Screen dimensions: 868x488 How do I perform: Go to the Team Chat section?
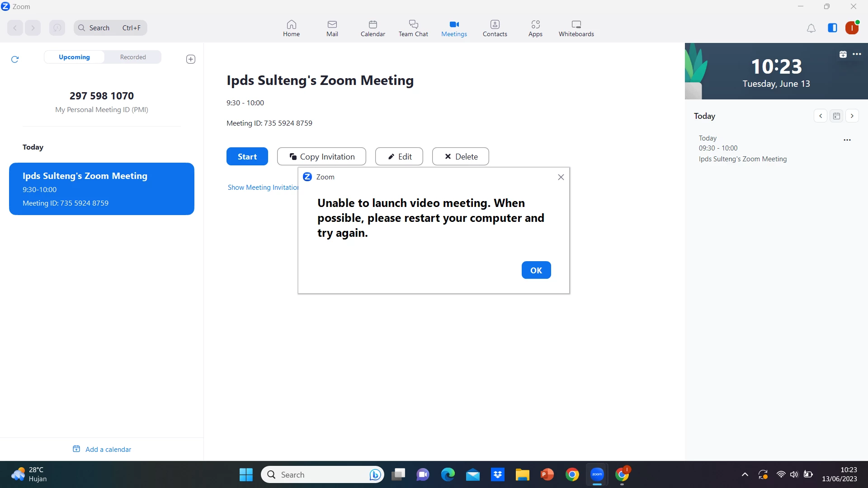pyautogui.click(x=413, y=28)
